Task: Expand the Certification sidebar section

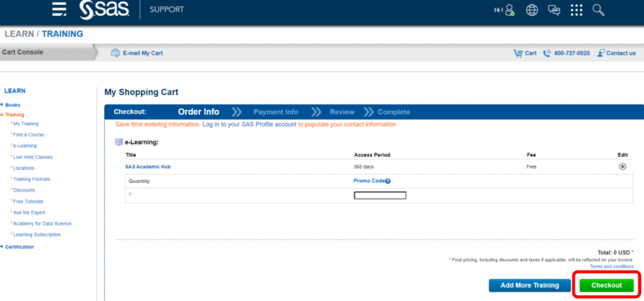Action: tap(19, 247)
